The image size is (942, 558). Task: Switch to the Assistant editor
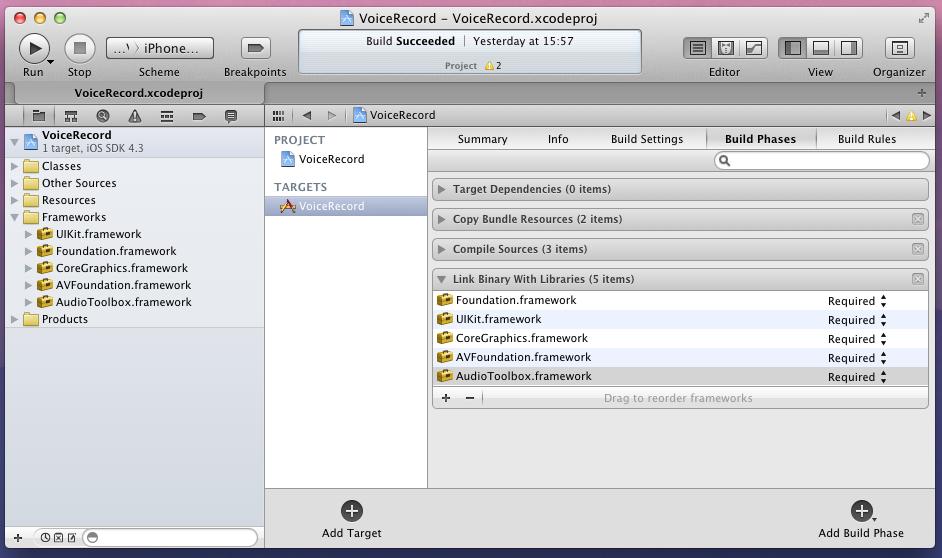click(726, 48)
